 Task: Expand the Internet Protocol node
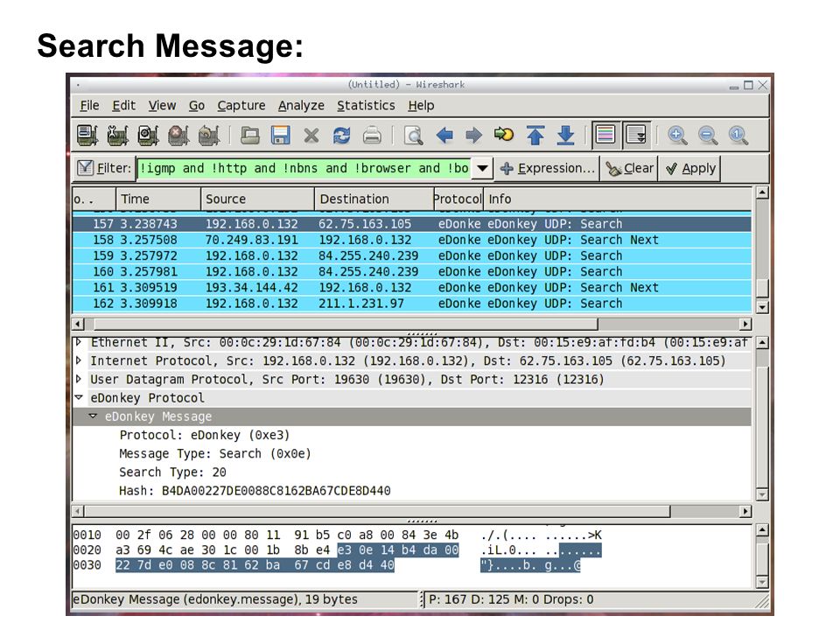point(79,360)
